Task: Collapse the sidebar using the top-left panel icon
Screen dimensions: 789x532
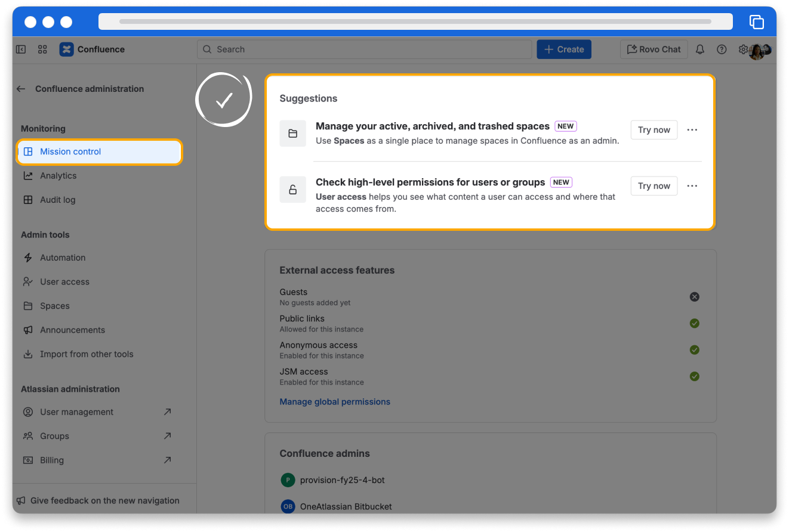Action: [21, 50]
